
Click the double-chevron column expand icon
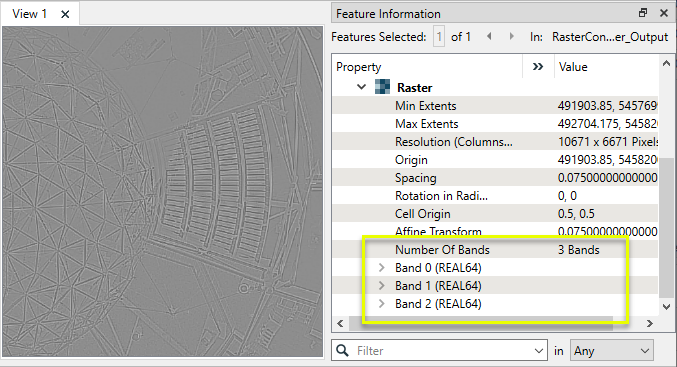click(x=538, y=66)
